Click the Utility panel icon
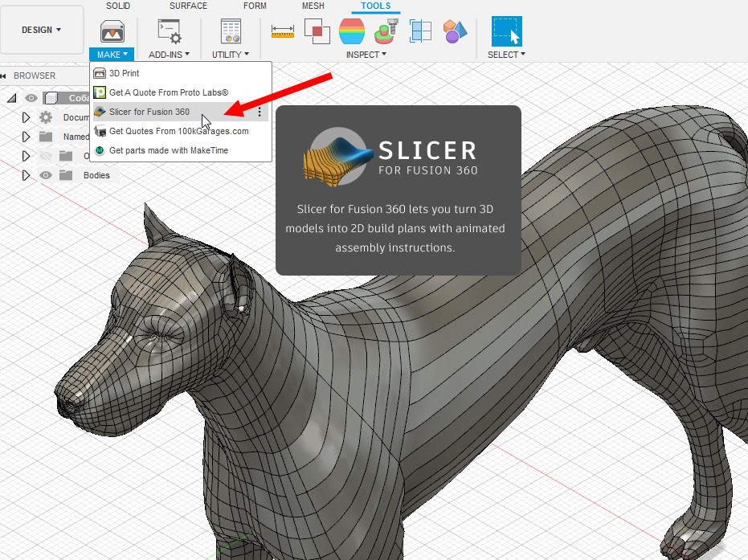This screenshot has width=748, height=560. (x=231, y=31)
